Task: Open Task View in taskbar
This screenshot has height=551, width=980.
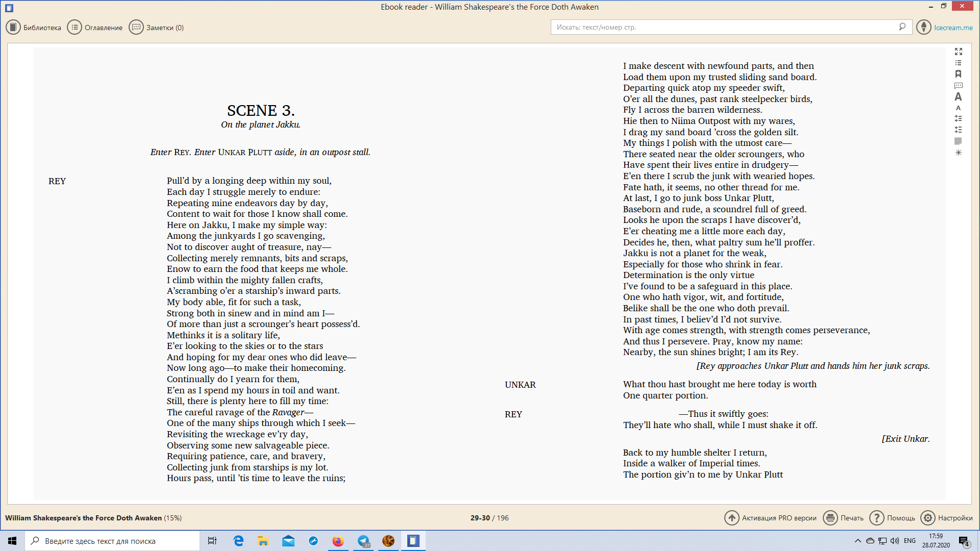Action: click(212, 541)
